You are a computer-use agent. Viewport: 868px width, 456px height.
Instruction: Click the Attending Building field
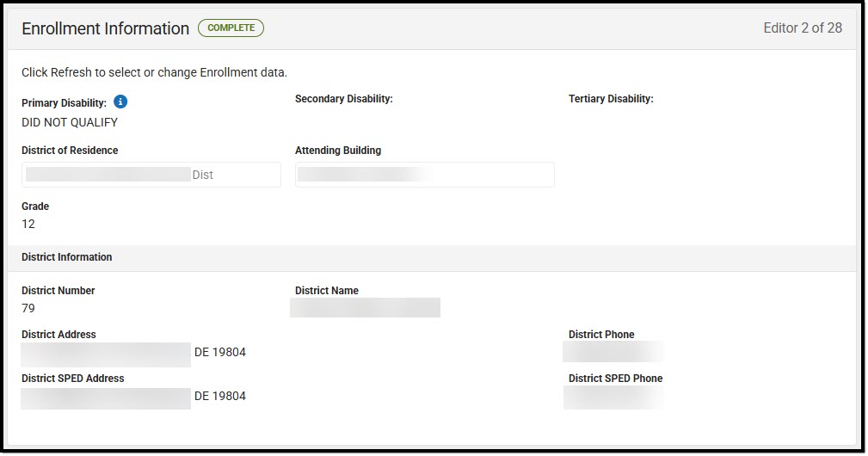[425, 175]
